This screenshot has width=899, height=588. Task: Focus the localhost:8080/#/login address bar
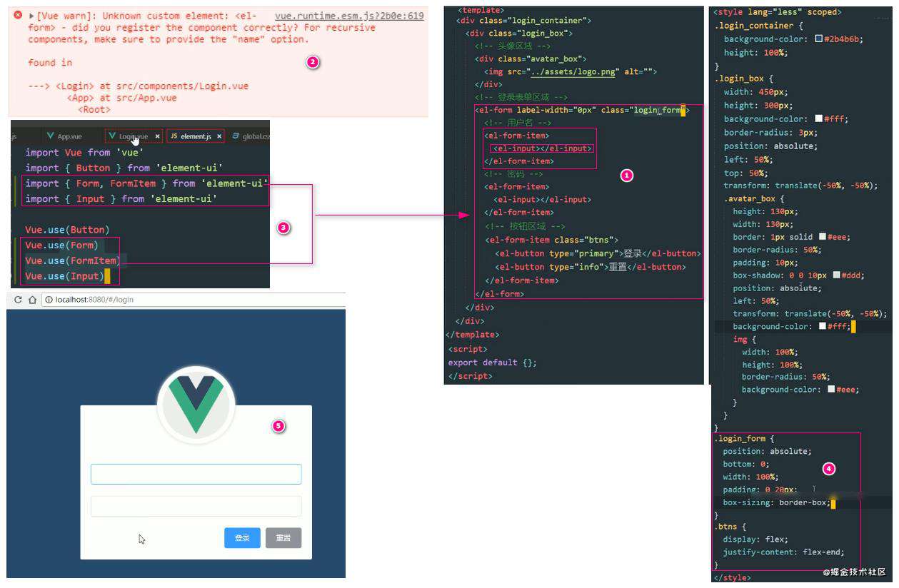(193, 300)
